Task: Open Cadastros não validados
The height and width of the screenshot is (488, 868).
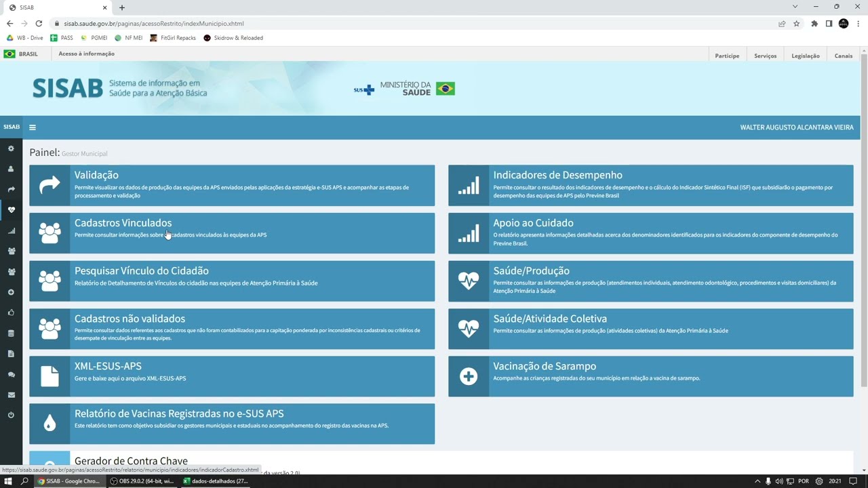Action: (232, 329)
